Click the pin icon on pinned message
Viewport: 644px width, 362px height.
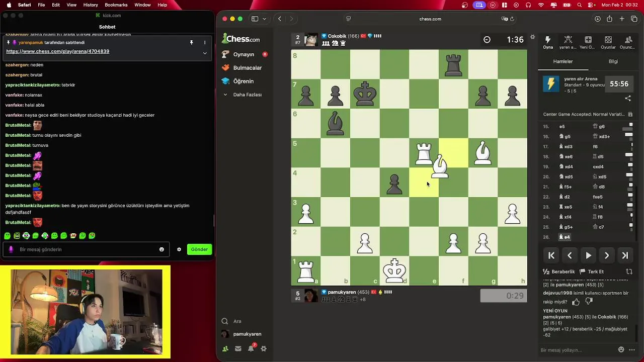192,43
